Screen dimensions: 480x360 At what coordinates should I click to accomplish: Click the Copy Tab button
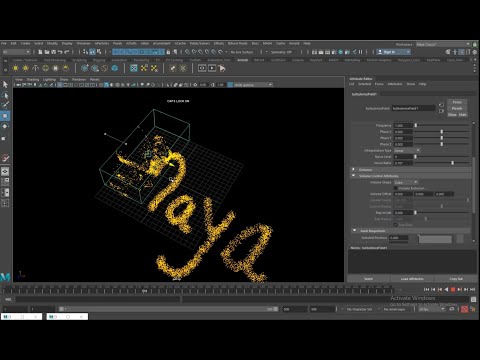(x=456, y=279)
